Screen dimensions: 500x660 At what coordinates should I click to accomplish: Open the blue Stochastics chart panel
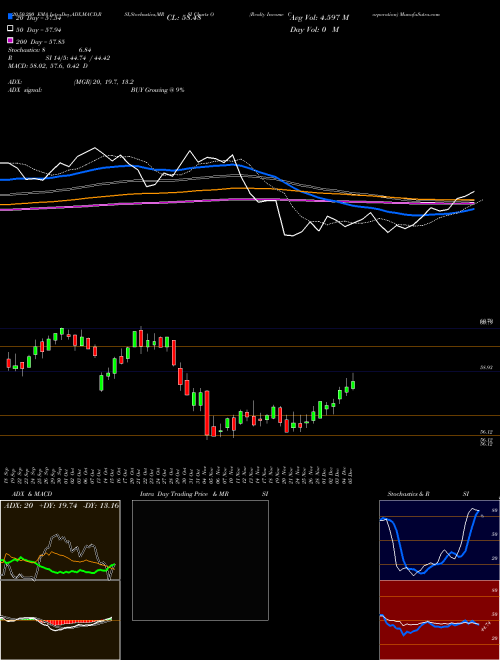(x=439, y=540)
